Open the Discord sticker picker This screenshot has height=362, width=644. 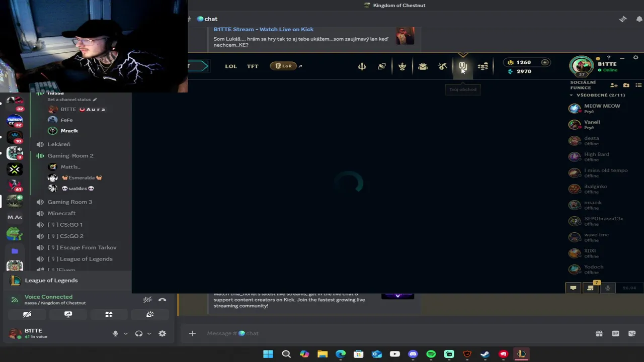coord(632,333)
